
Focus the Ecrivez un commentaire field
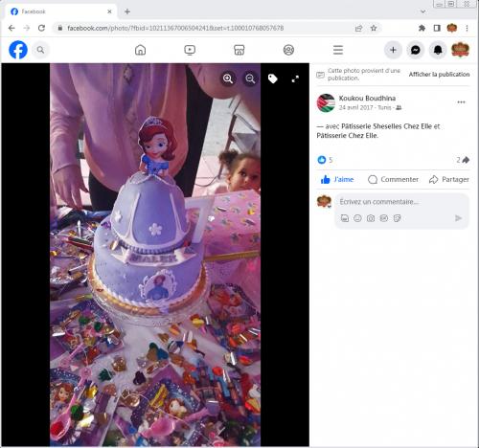pyautogui.click(x=379, y=202)
